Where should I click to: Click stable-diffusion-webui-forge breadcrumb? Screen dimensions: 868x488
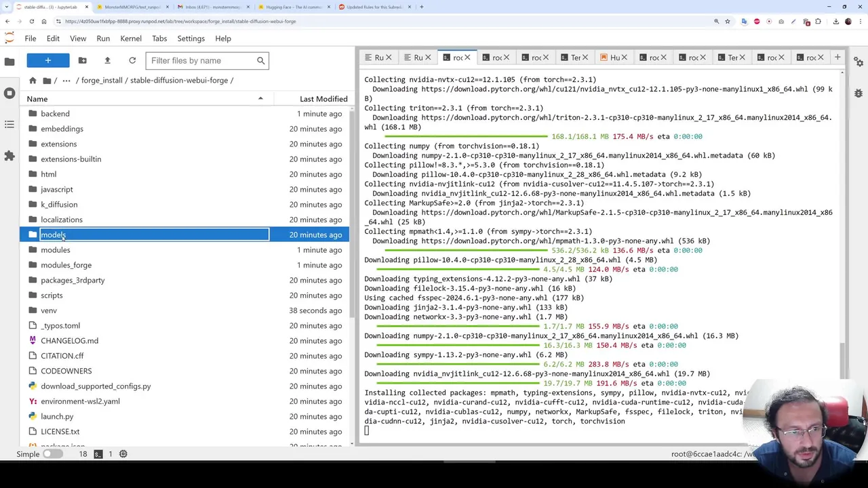click(179, 80)
